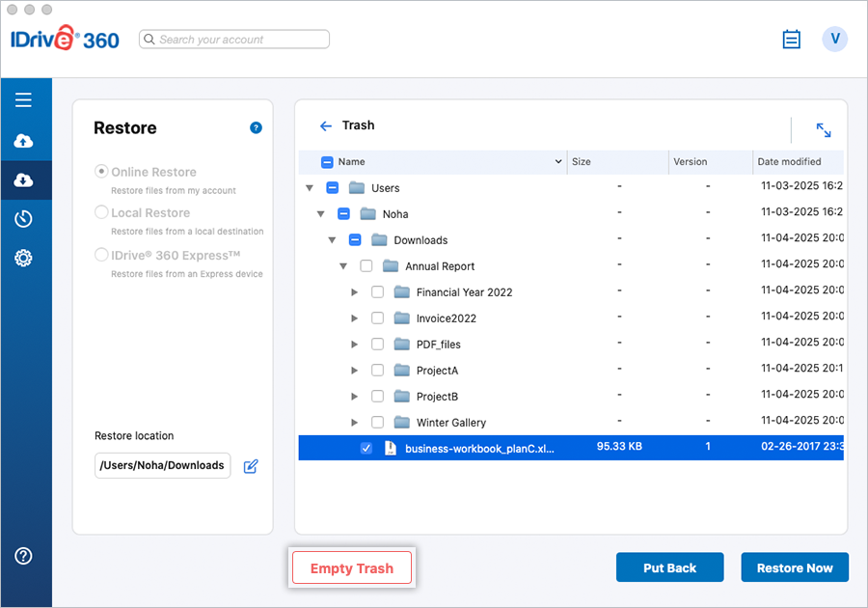Screen dimensions: 868x608
Task: Collapse the Annual Report folder
Action: click(x=343, y=266)
